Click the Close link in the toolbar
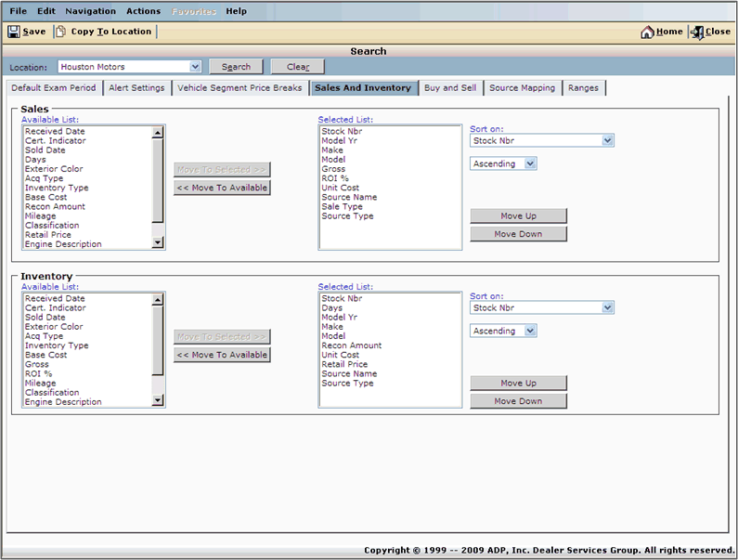 [718, 32]
